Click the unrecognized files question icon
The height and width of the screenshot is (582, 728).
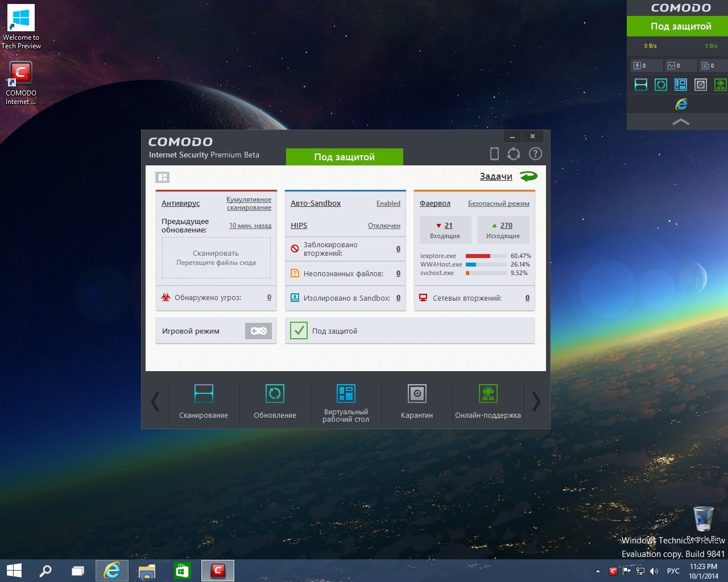tap(295, 273)
